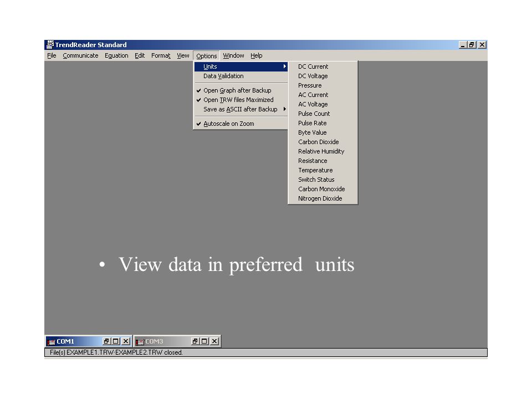532x399 pixels.
Task: Toggle Open TRW files Maximized option
Action: [x=241, y=100]
